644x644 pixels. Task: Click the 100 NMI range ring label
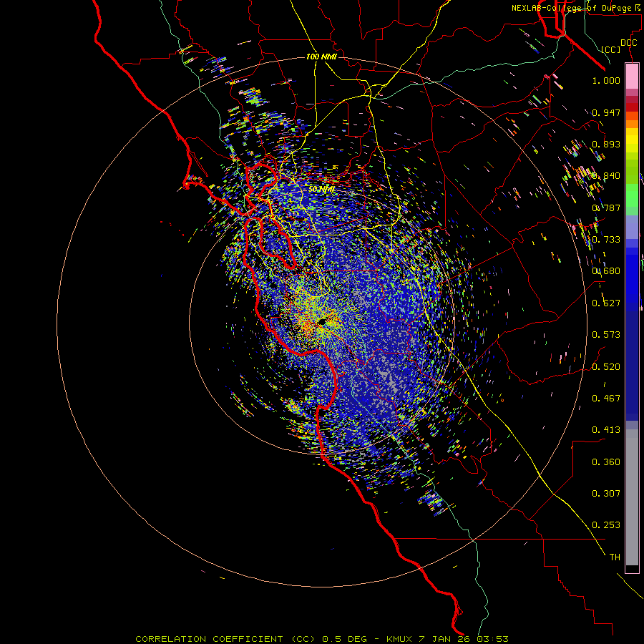321,57
